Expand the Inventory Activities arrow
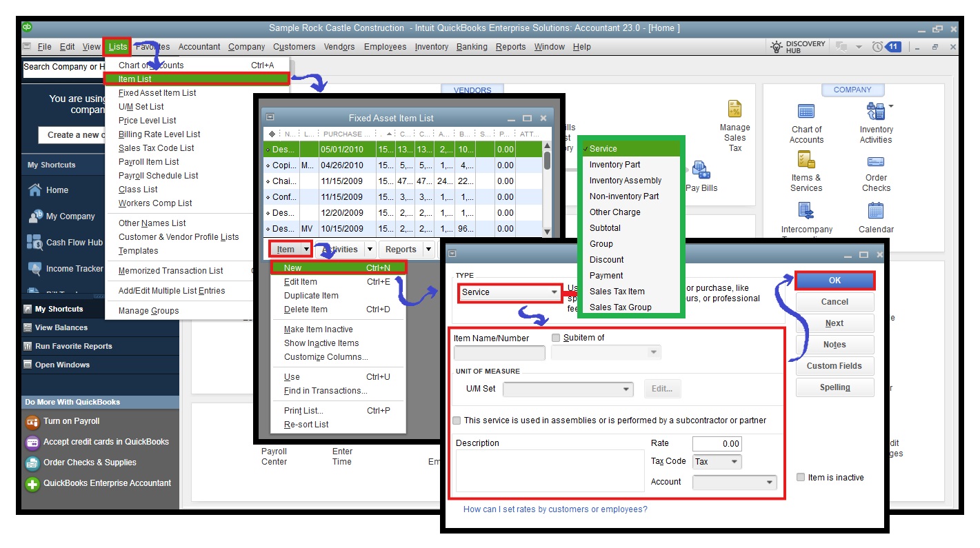Screen dimensions: 980x548 pos(891,106)
